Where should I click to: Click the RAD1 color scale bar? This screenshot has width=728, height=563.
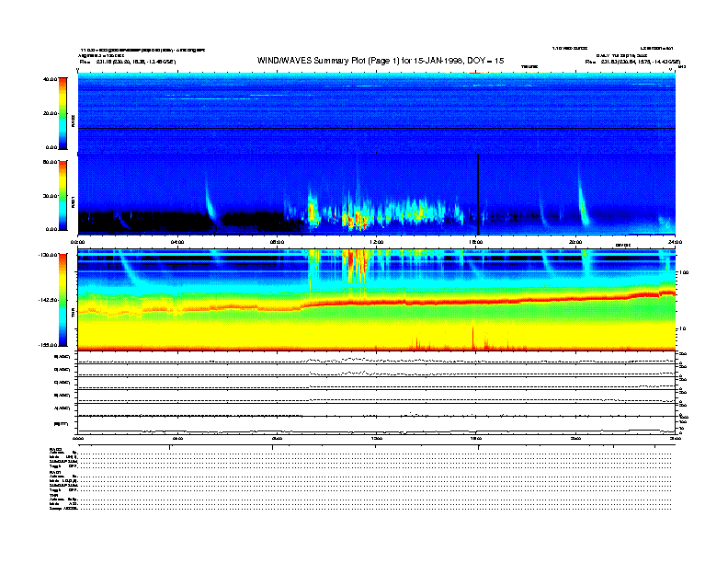click(x=63, y=196)
